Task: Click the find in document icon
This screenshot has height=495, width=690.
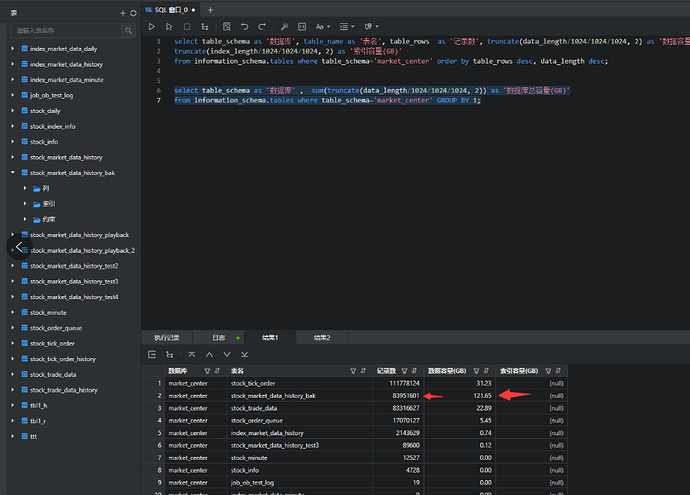Action: click(227, 27)
